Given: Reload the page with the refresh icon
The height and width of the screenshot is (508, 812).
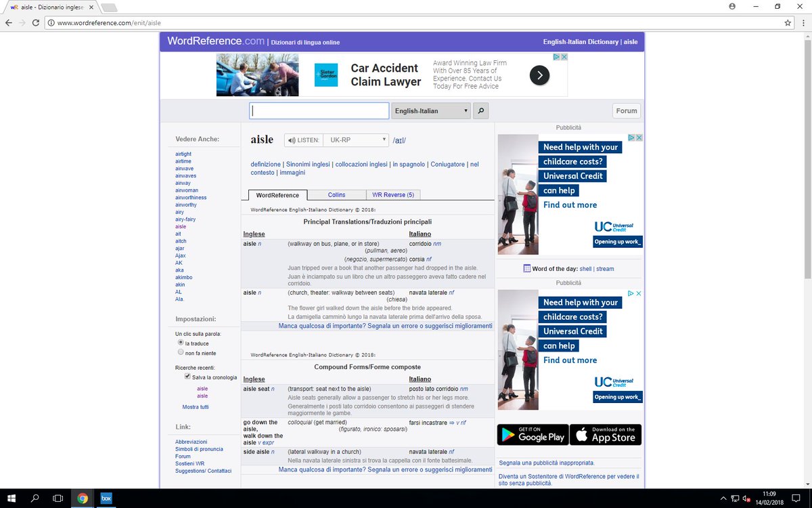Looking at the screenshot, I should point(37,22).
